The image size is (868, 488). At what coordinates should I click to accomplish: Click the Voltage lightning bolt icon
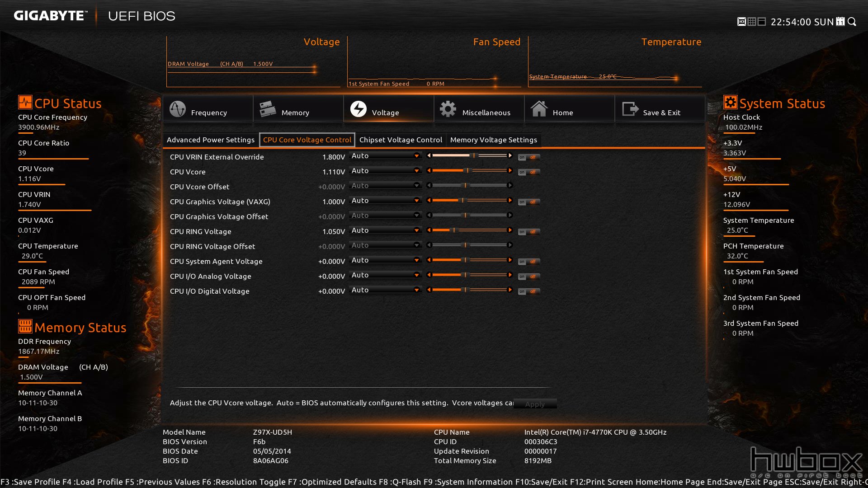click(358, 109)
